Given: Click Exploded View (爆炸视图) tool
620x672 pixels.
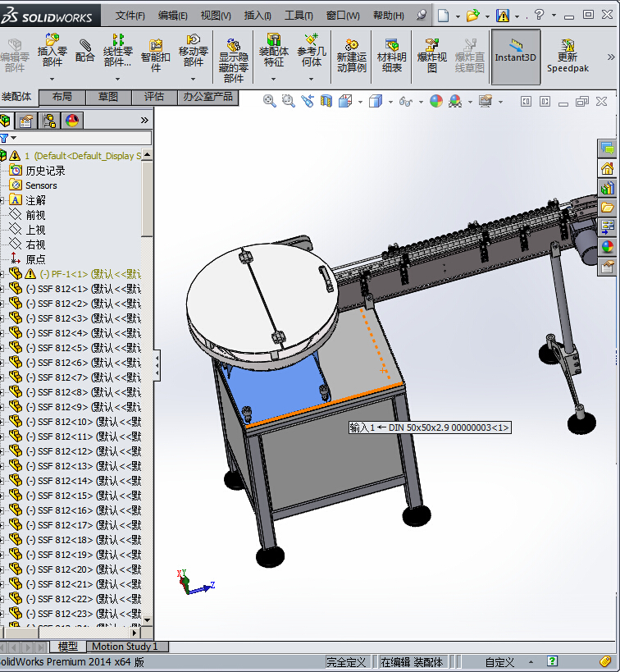Looking at the screenshot, I should point(432,55).
